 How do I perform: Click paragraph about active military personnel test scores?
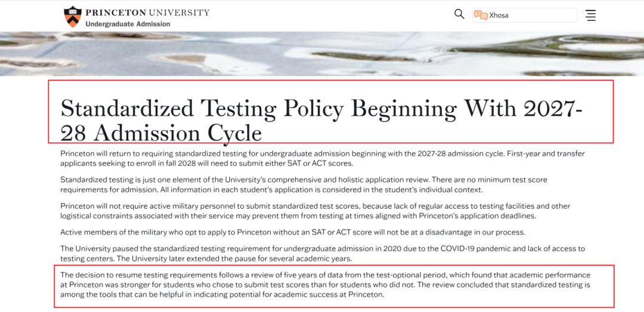tap(316, 211)
